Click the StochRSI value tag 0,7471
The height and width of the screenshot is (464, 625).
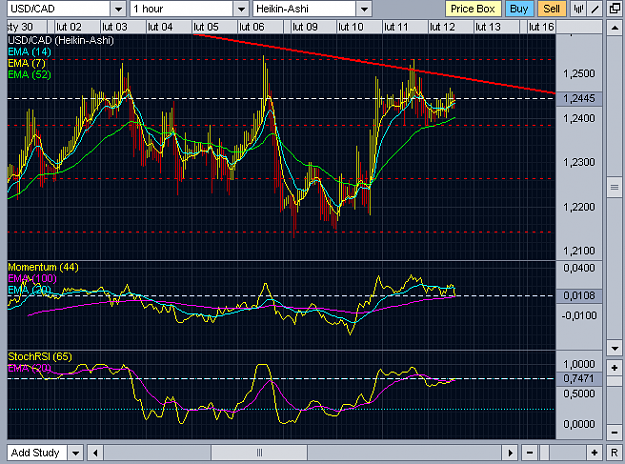tap(579, 378)
